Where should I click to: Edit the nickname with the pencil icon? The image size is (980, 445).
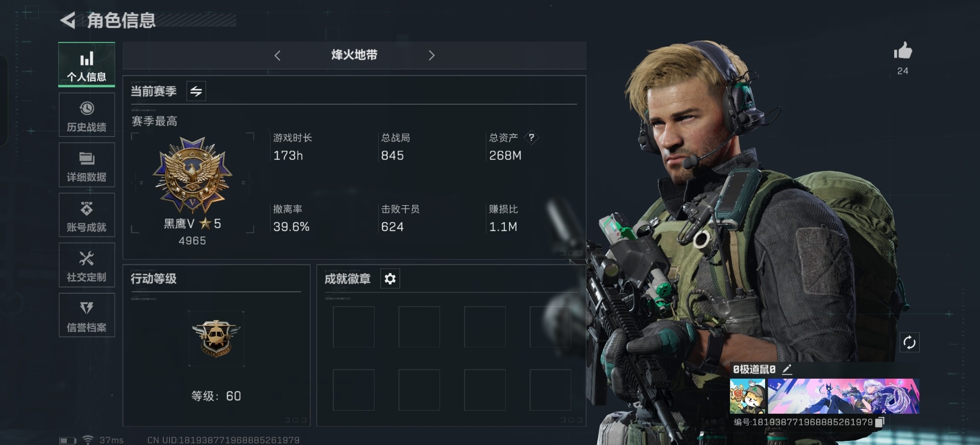pos(787,369)
